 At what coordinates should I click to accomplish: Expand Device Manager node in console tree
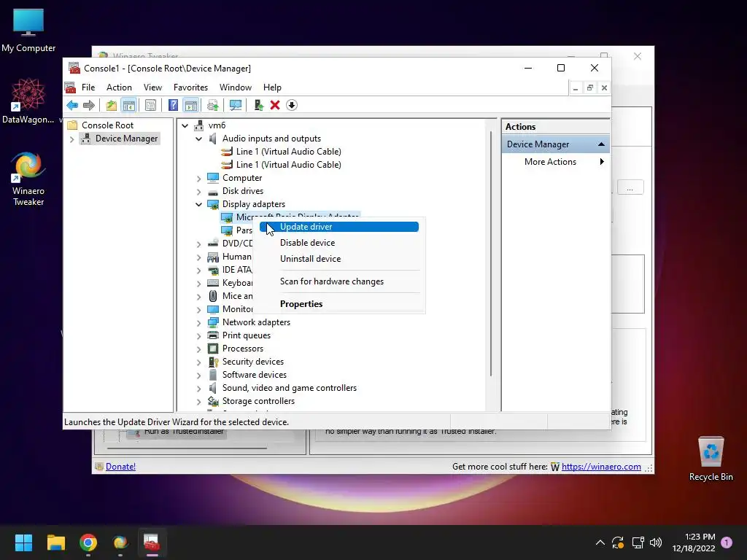click(x=72, y=139)
